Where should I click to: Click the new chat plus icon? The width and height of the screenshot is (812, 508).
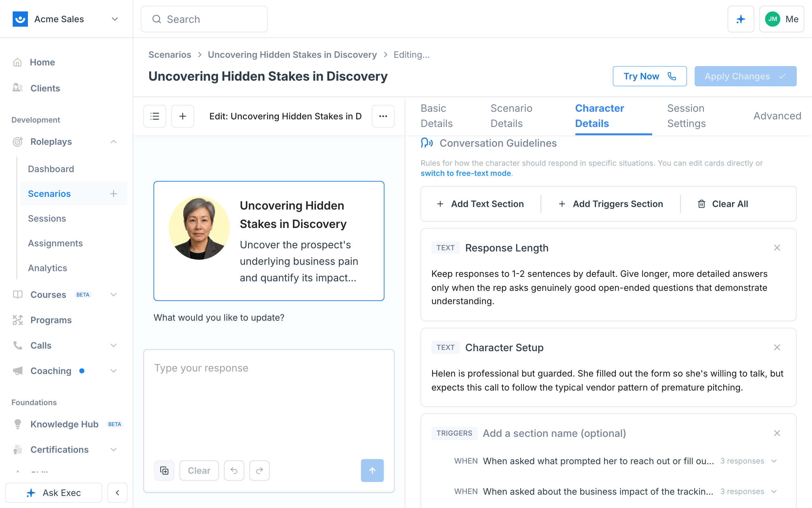tap(182, 116)
